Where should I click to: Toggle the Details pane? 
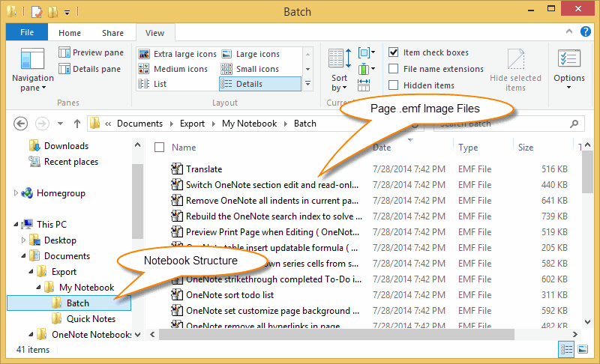coord(89,69)
